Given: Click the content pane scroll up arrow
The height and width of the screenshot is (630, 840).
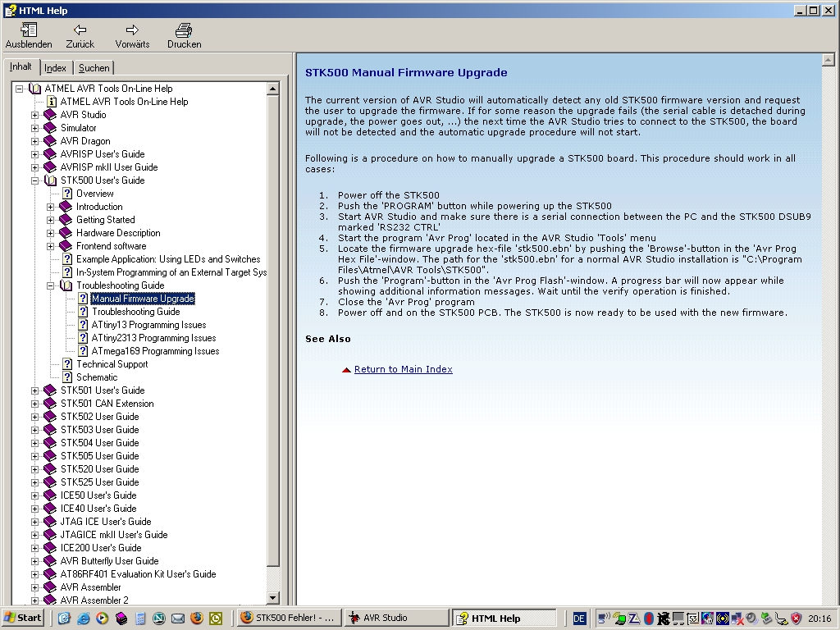Looking at the screenshot, I should [x=828, y=60].
